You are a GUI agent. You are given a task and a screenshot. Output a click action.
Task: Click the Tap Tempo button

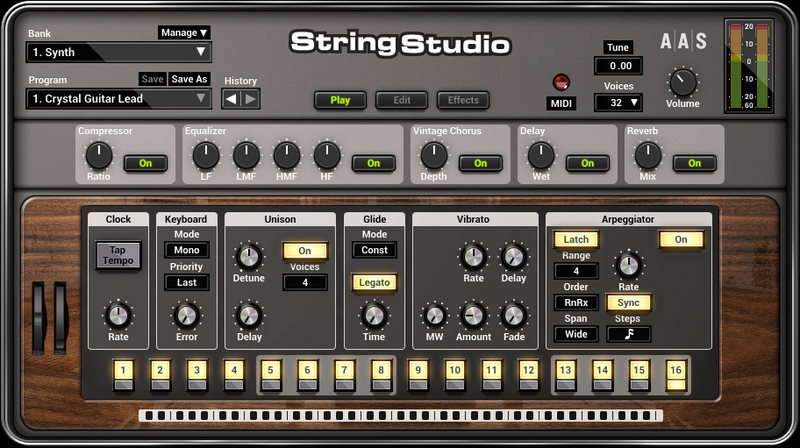tap(118, 255)
